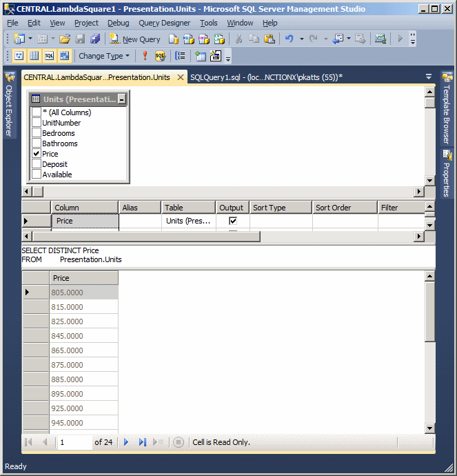Click the New Query button
457x476 pixels.
[x=135, y=39]
